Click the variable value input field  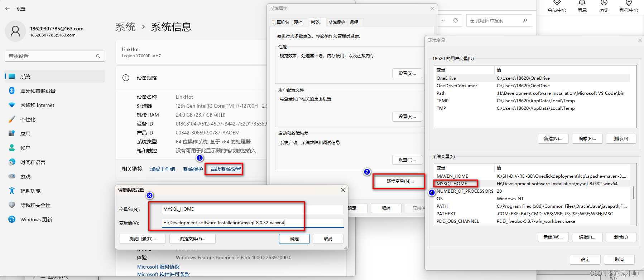253,223
